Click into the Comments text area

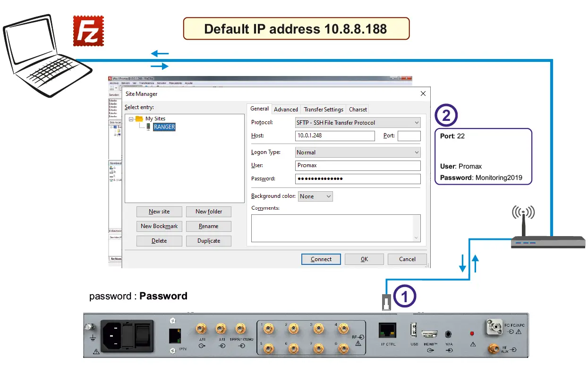click(x=332, y=229)
